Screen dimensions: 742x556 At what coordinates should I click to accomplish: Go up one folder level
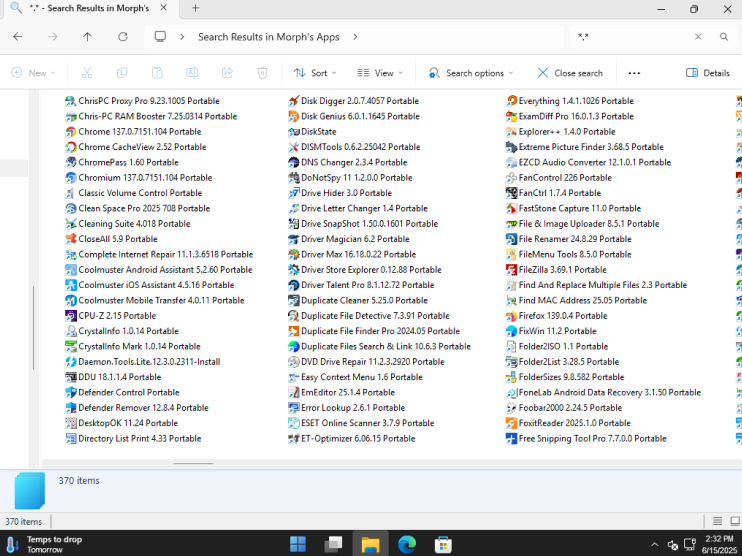88,36
